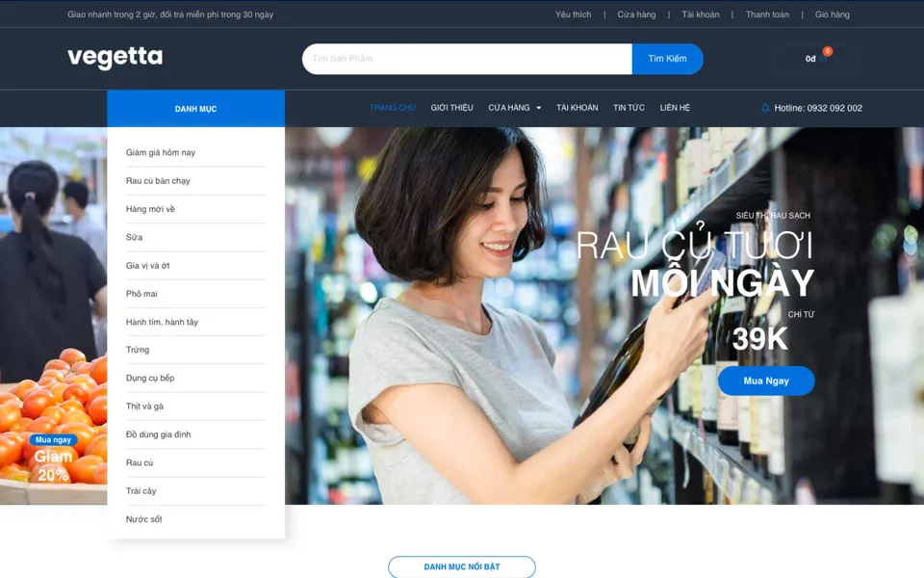Viewport: 924px width, 578px height.
Task: Select the Đồ dùng gia đình category
Action: coord(159,434)
